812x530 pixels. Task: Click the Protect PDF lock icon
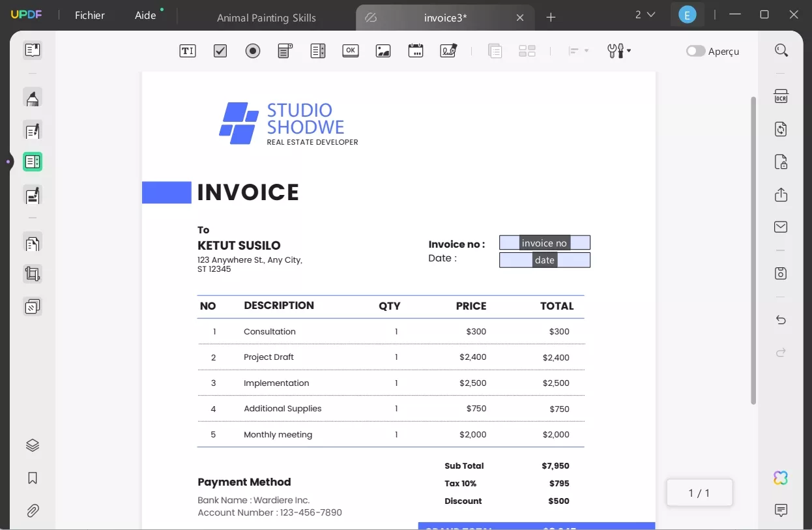click(781, 162)
